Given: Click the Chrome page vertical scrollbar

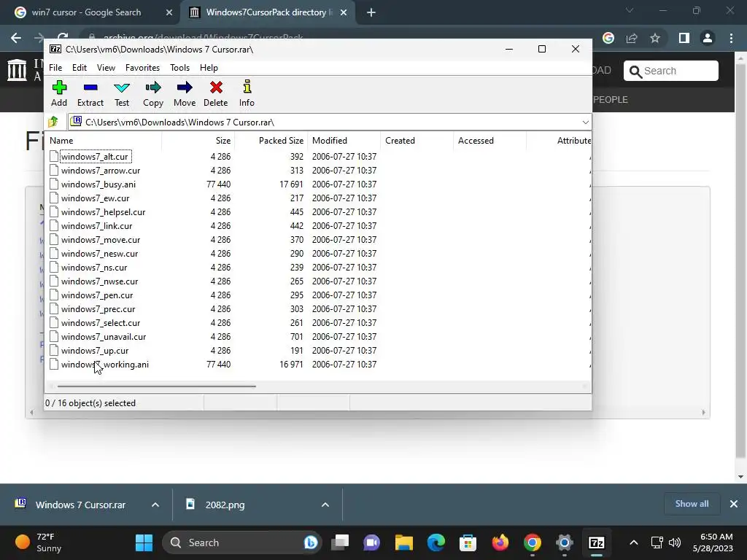Looking at the screenshot, I should click(740, 262).
